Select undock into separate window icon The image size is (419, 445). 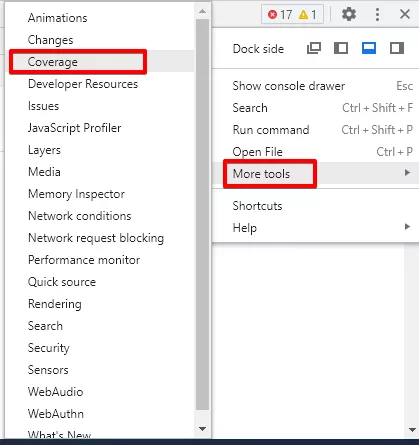point(314,48)
